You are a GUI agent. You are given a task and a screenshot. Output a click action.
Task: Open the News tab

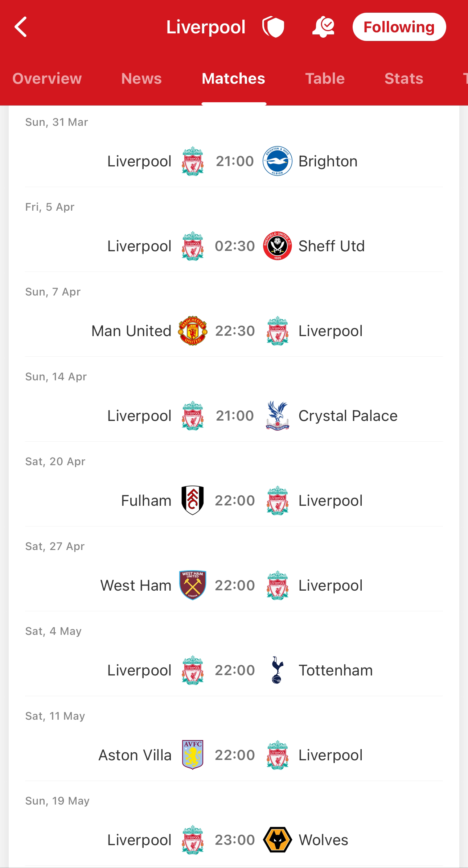coord(141,78)
